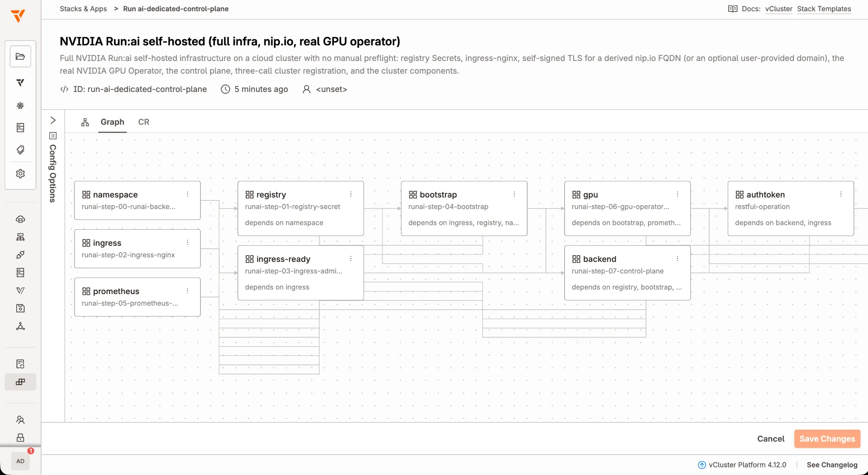
Task: Click the vCluster Platform 4.12.0 version label
Action: click(x=747, y=465)
